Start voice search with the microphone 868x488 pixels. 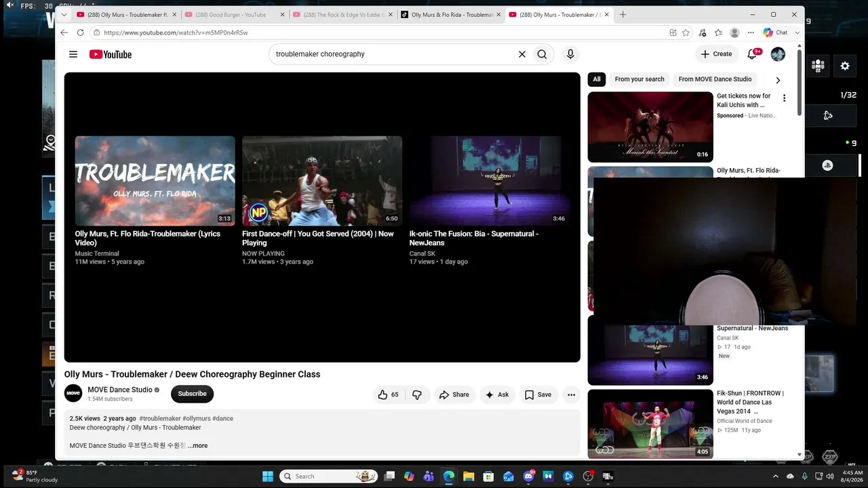[570, 54]
